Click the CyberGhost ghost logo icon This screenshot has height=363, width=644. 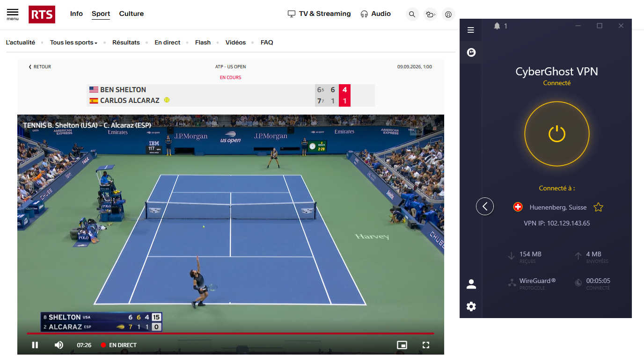coord(471,52)
